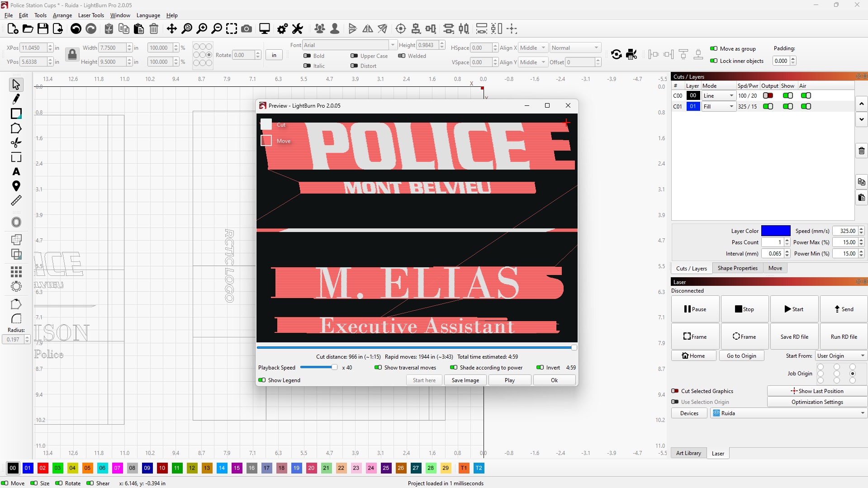Viewport: 868px width, 488px height.
Task: Select the Create Text tool
Action: point(16,172)
